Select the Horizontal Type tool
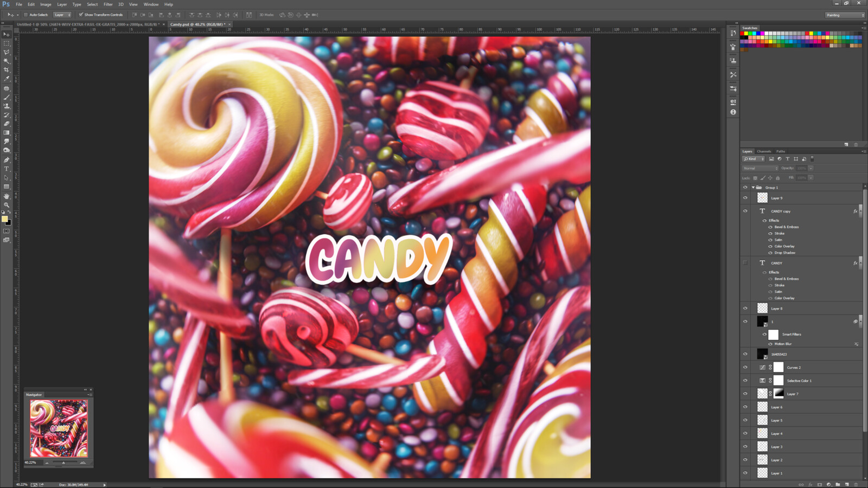Image resolution: width=868 pixels, height=488 pixels. click(x=7, y=169)
